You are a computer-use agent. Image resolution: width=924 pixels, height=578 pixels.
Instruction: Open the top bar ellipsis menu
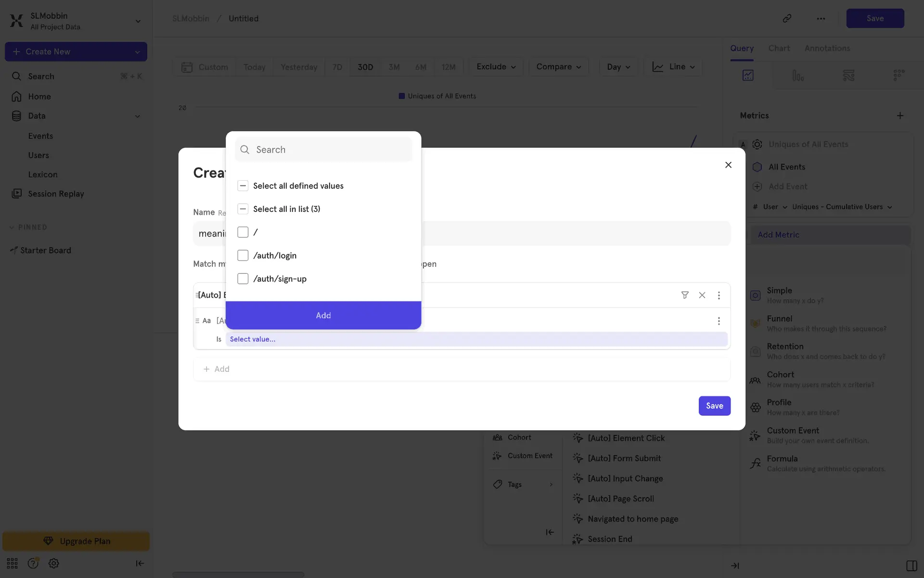click(x=821, y=18)
